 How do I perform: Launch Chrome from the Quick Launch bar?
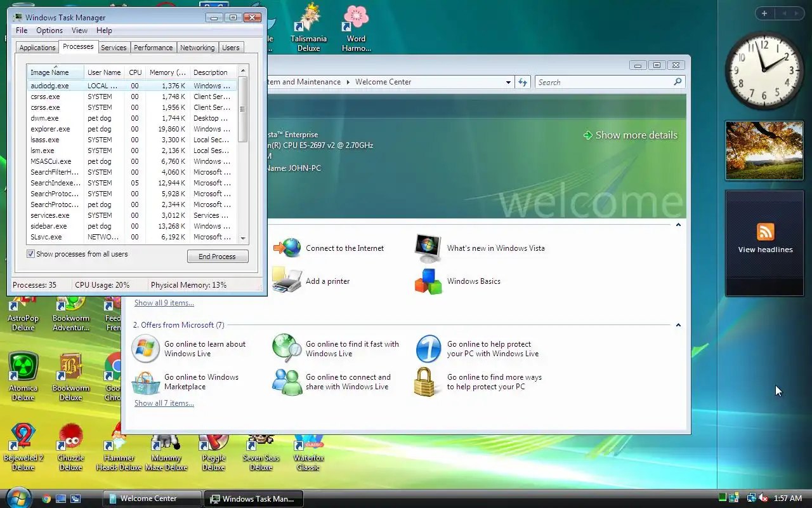[46, 498]
